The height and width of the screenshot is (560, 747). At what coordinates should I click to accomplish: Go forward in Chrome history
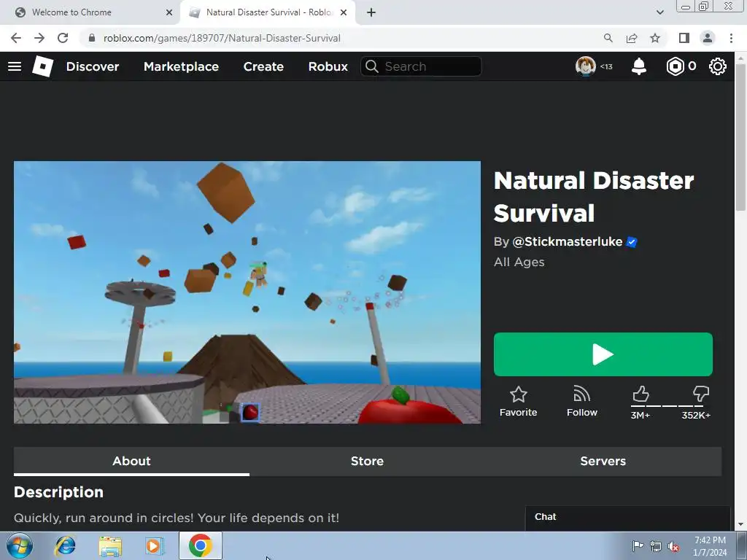39,38
